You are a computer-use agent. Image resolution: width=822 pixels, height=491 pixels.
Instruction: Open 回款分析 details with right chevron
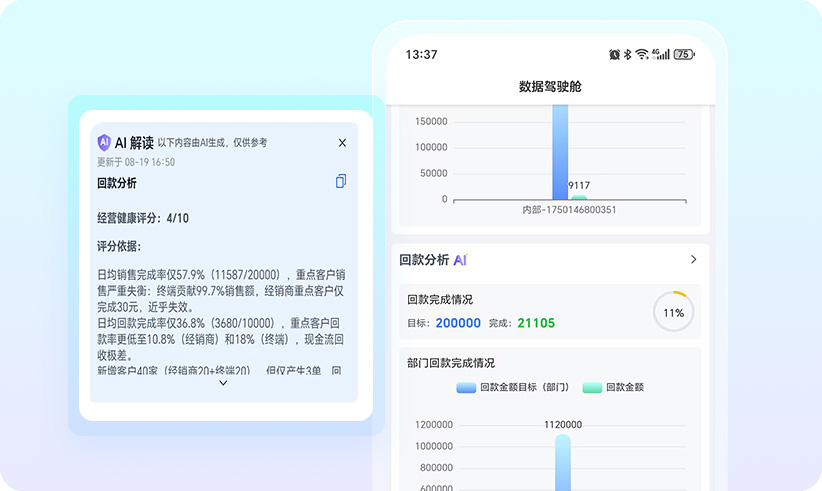(694, 259)
